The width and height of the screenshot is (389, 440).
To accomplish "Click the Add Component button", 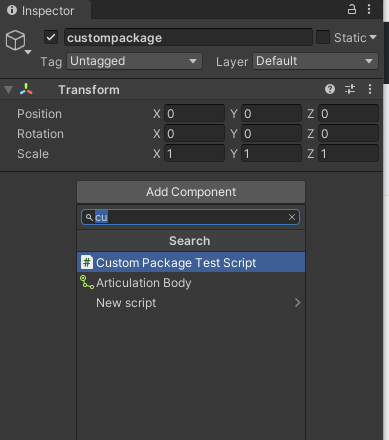I will tap(191, 192).
